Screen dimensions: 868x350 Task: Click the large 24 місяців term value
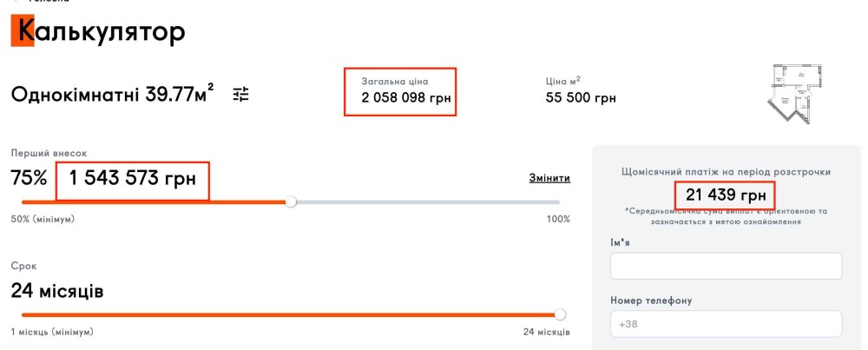click(57, 291)
